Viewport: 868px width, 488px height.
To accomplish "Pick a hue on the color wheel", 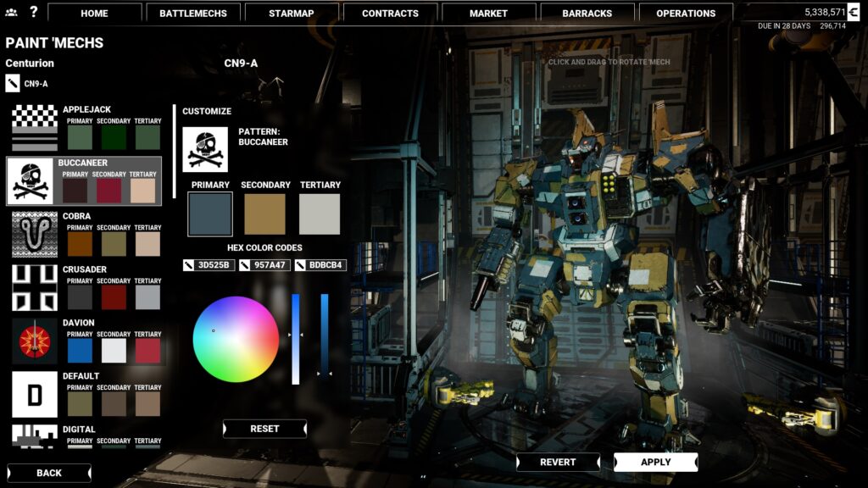I will click(236, 339).
